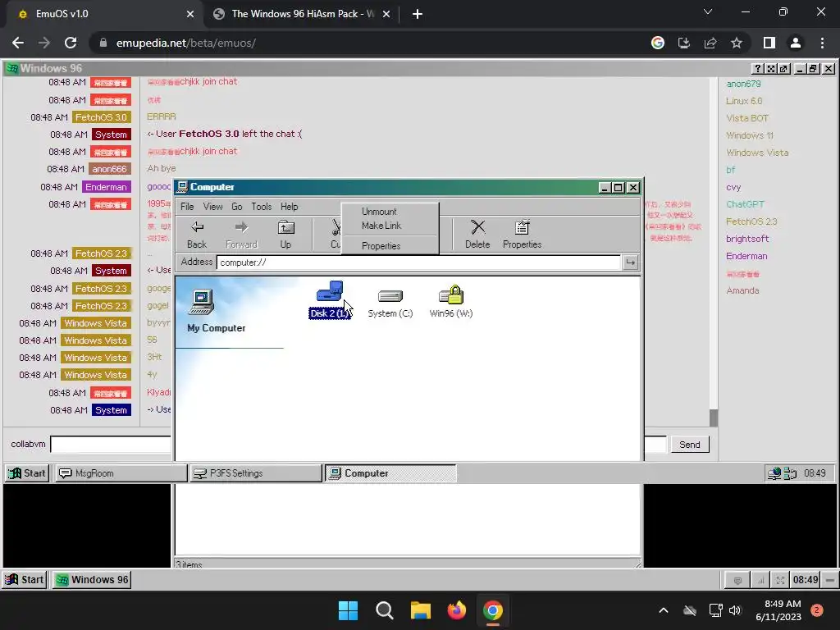Screen dimensions: 840x630
Task: Open the View menu in Computer window
Action: 212,207
